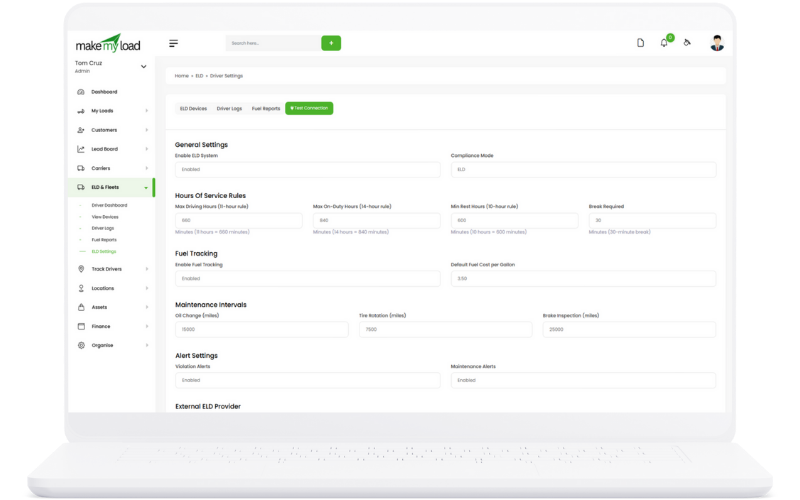Expand Locations submenu chevron
Screen dimensions: 800x500
[146, 288]
